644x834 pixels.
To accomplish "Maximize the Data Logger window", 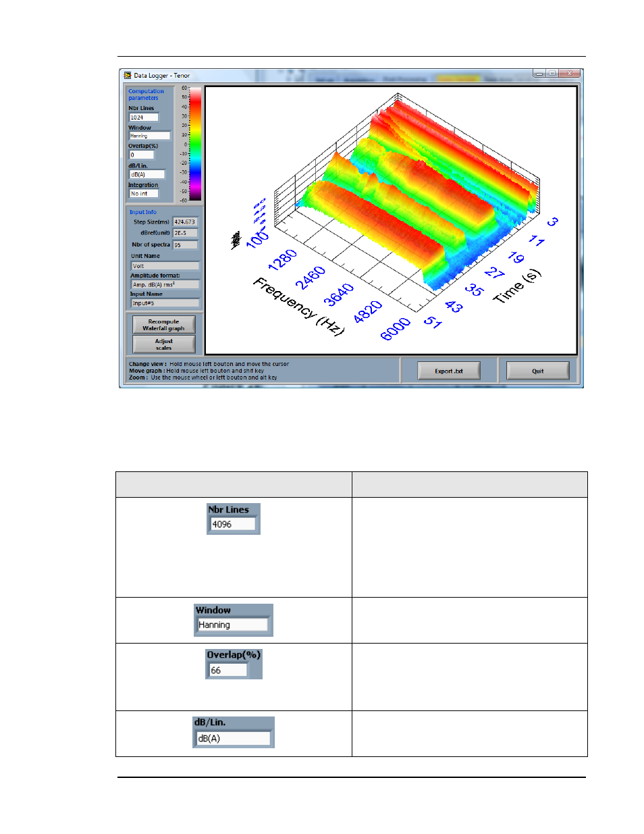I will pos(552,73).
